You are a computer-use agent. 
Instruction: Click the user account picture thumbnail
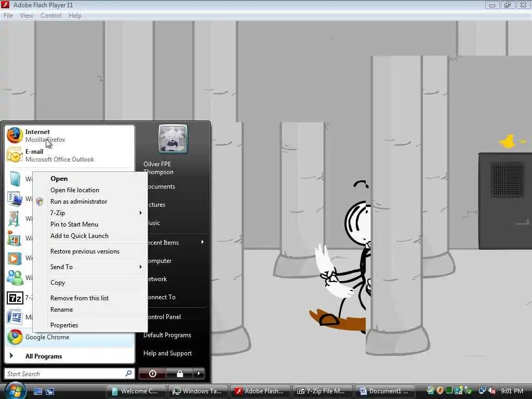point(172,139)
